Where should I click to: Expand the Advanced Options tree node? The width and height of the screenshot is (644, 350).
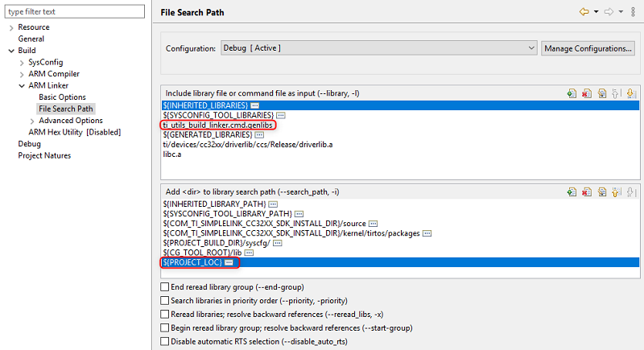click(x=32, y=121)
